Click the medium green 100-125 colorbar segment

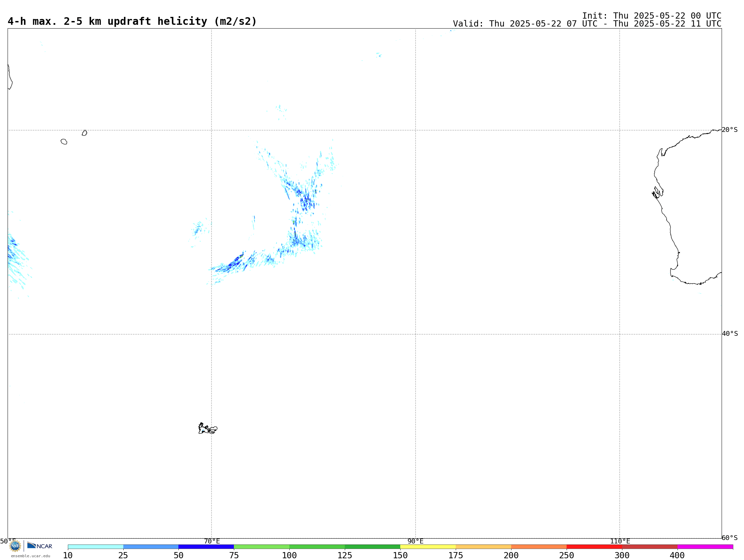click(x=317, y=547)
